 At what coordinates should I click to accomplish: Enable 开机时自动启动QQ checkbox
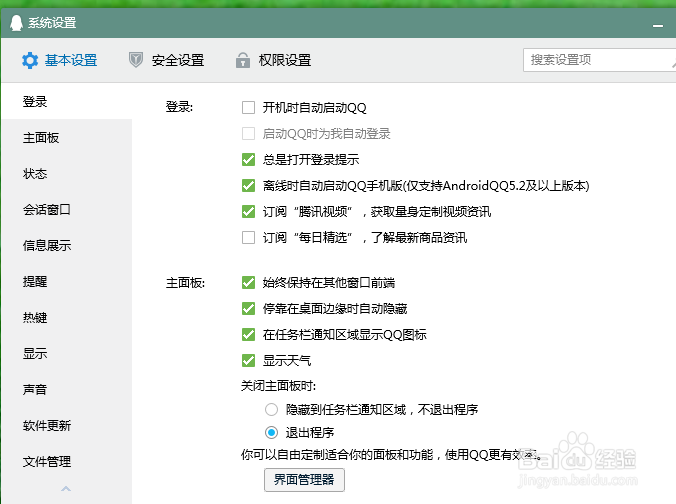coord(248,107)
